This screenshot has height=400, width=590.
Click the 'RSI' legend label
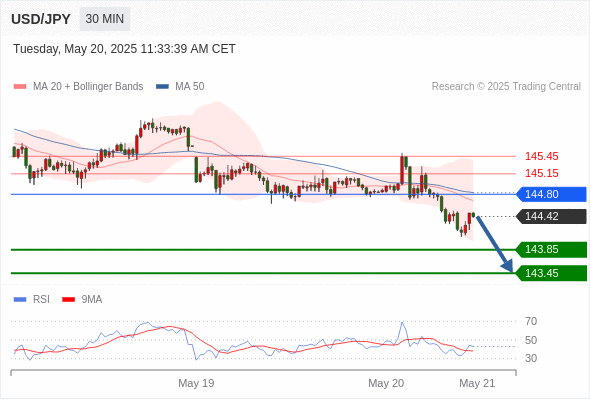(x=41, y=300)
